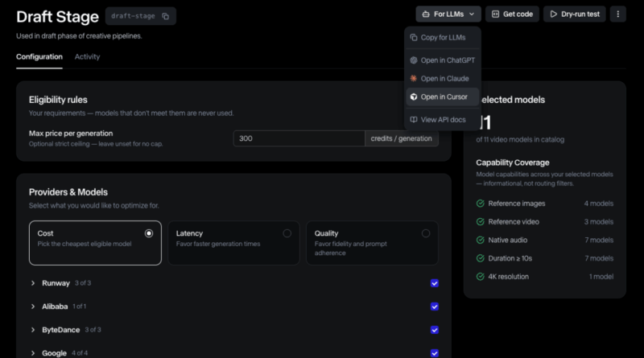Click the Claude logo icon in menu
This screenshot has height=358, width=644.
pos(414,78)
